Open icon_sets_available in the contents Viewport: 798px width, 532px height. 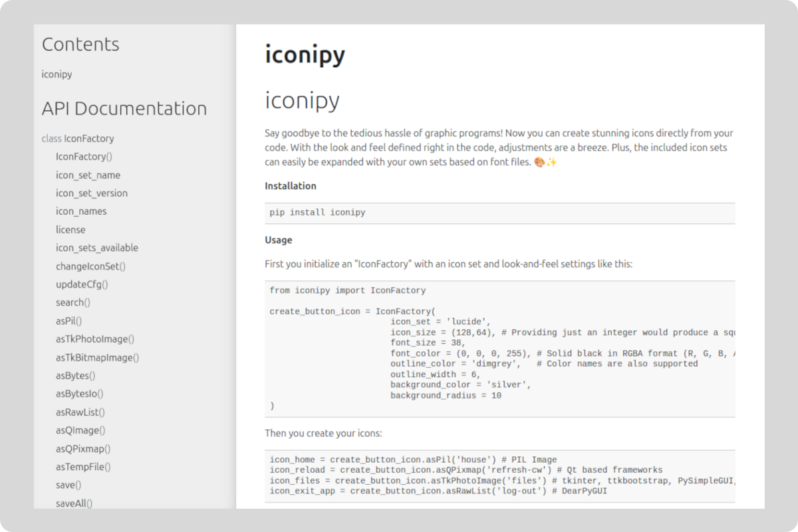[x=97, y=247]
